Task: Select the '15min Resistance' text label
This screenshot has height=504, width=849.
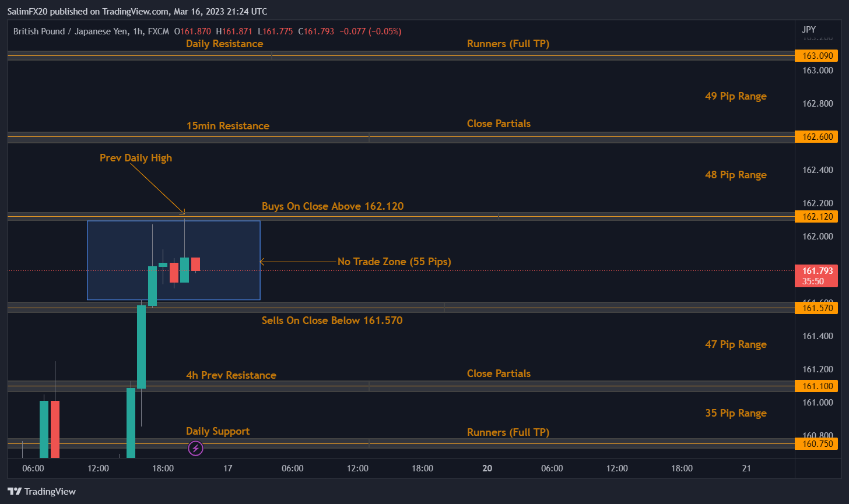Action: 227,126
